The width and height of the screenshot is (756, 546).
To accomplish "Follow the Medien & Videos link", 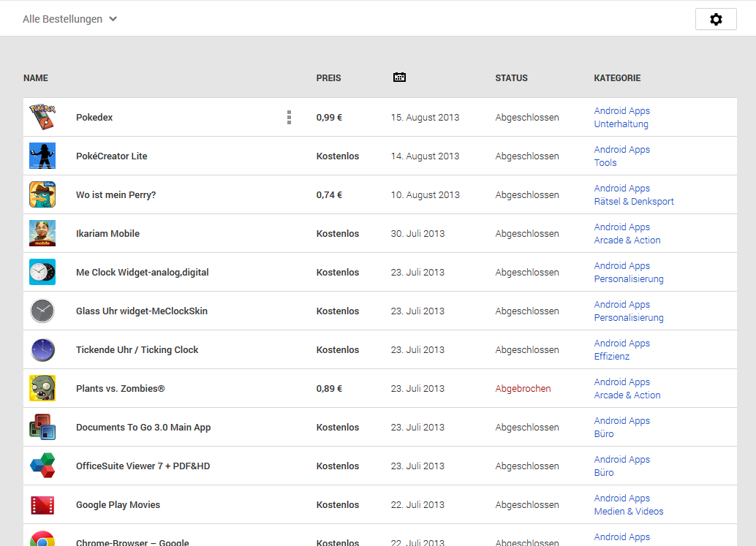I will pos(629,512).
